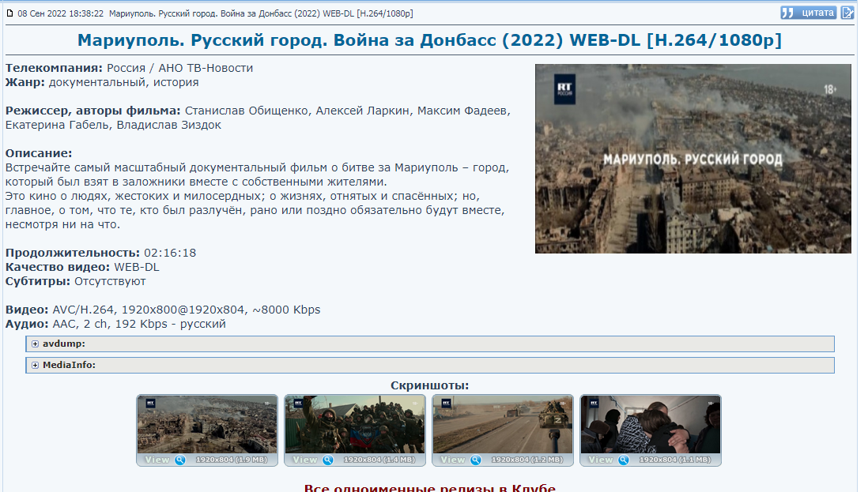Screen dimensions: 868x492
Task: Click magnifier icon under the 1.2 MB screenshot
Action: [476, 460]
